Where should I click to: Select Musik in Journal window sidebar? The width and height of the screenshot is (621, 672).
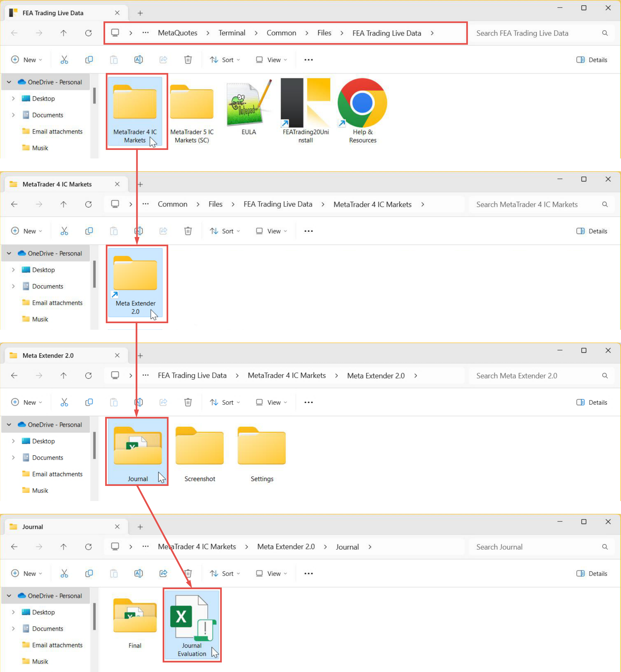35,661
